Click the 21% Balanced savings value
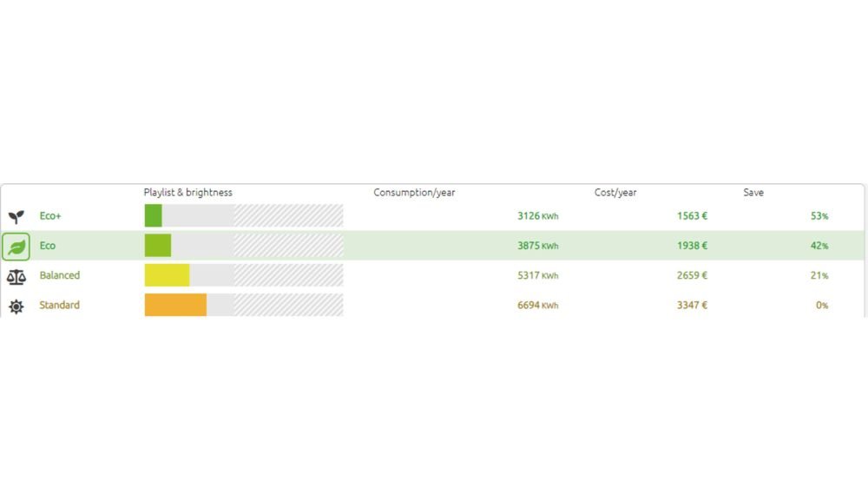Image resolution: width=868 pixels, height=501 pixels. 819,275
